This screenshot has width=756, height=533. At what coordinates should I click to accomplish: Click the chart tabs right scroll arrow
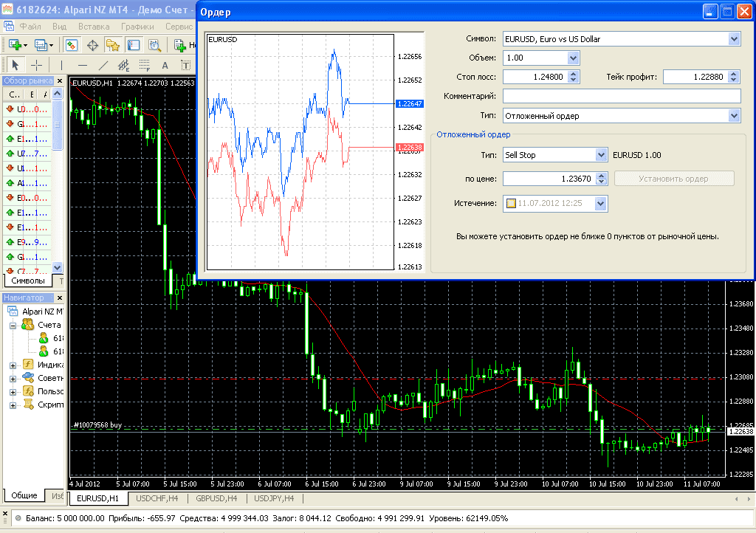749,499
